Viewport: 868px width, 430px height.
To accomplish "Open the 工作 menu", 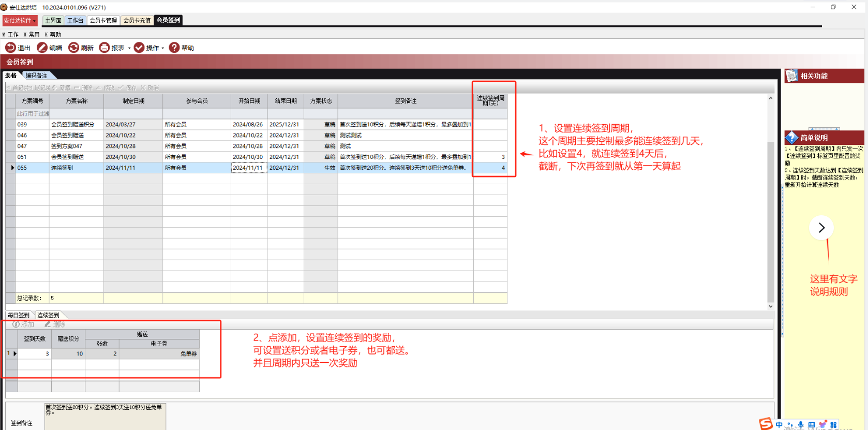I will [x=10, y=35].
